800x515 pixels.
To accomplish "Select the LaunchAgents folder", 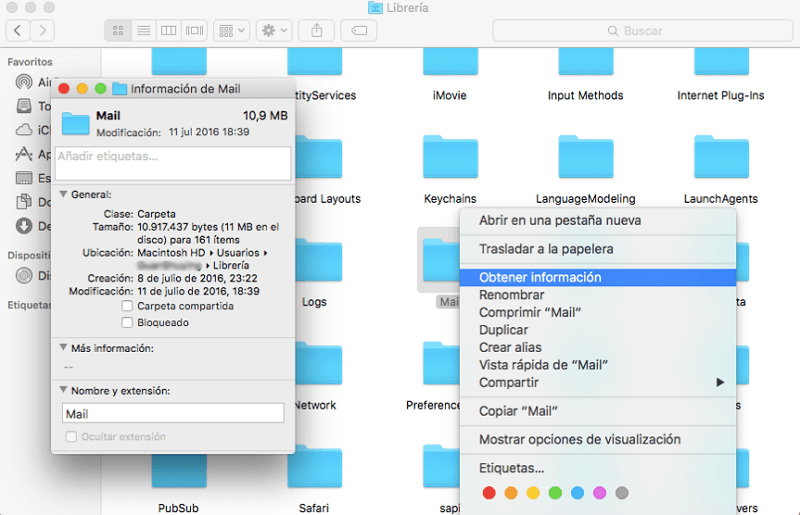I will (x=721, y=157).
